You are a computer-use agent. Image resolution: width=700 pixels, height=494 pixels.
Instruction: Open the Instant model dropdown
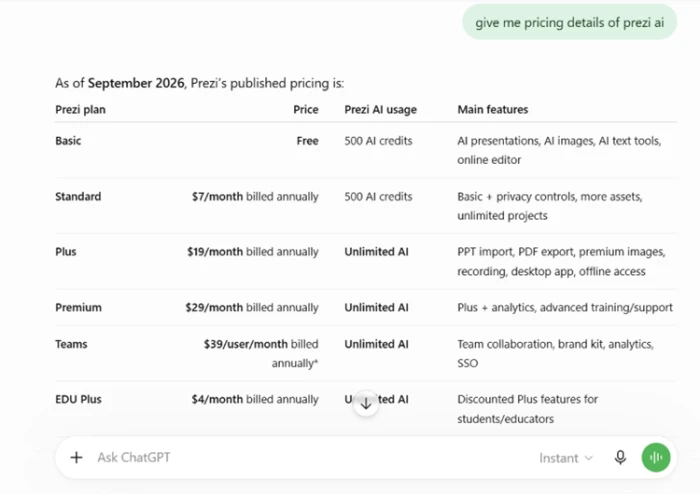tap(566, 458)
